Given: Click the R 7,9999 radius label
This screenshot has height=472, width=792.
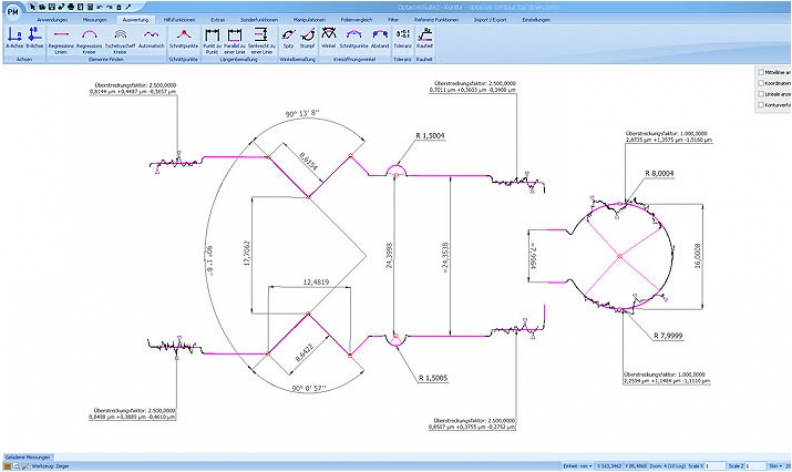Looking at the screenshot, I should coord(668,335).
